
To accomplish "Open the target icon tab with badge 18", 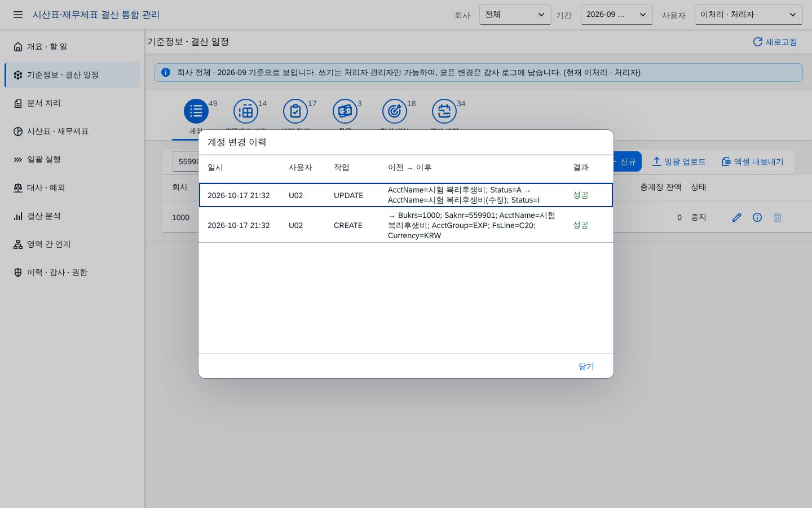I will coord(395,111).
